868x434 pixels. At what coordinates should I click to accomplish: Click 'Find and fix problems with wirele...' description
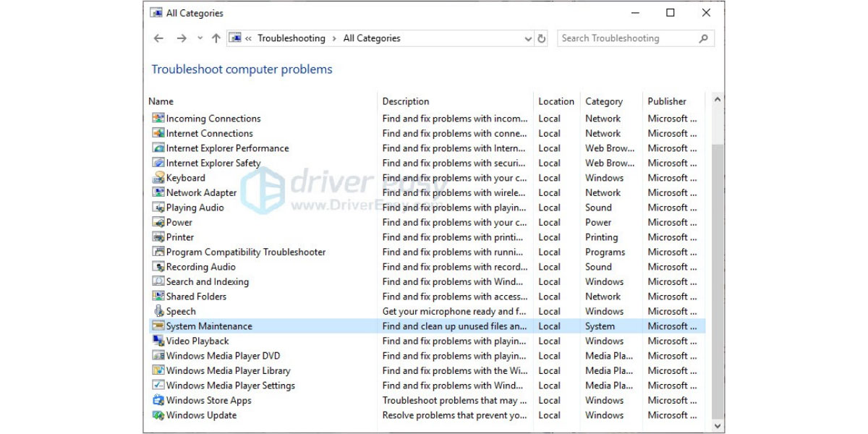click(x=454, y=192)
